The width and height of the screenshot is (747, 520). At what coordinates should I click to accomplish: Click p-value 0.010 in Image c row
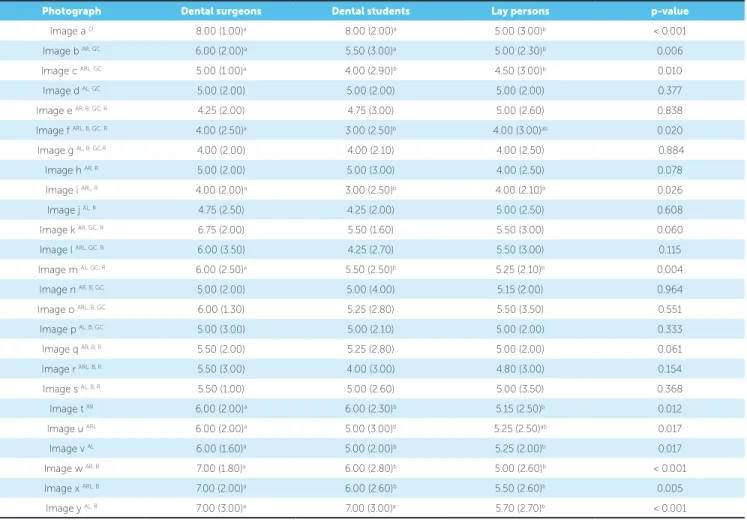pyautogui.click(x=670, y=71)
